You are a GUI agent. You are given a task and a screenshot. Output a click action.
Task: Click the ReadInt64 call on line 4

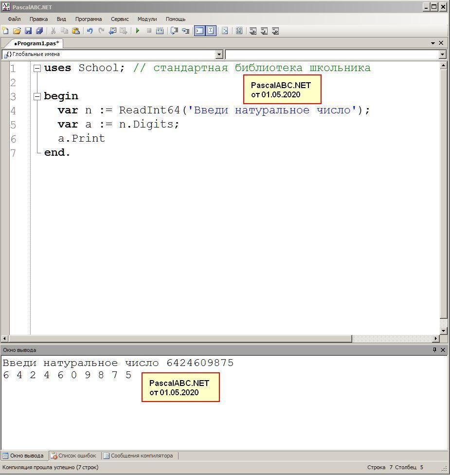[149, 110]
